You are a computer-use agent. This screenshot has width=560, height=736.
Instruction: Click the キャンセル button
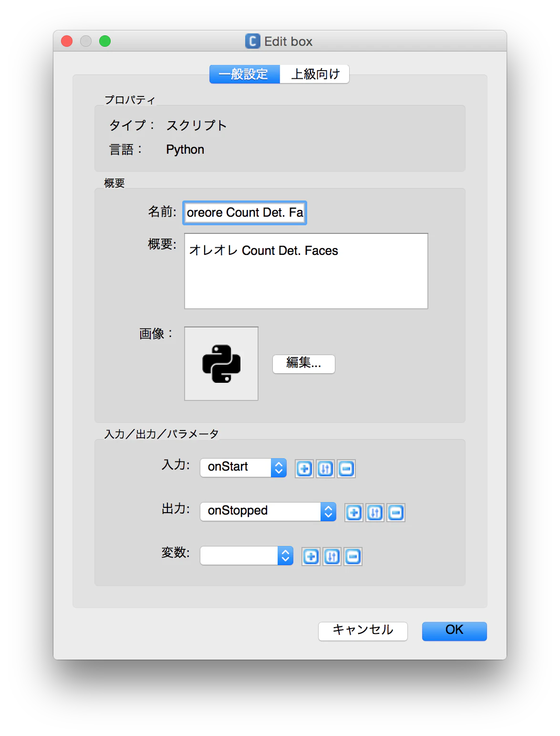[x=363, y=631]
